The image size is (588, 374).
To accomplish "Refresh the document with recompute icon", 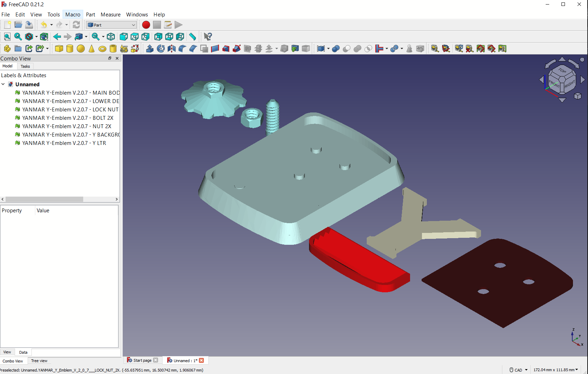I will click(76, 25).
